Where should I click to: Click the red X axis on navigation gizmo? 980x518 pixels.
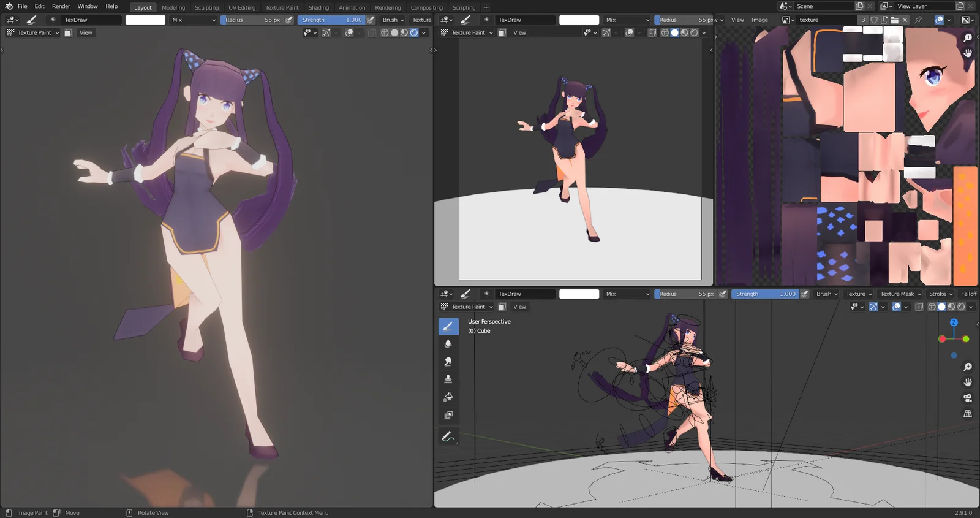(942, 339)
